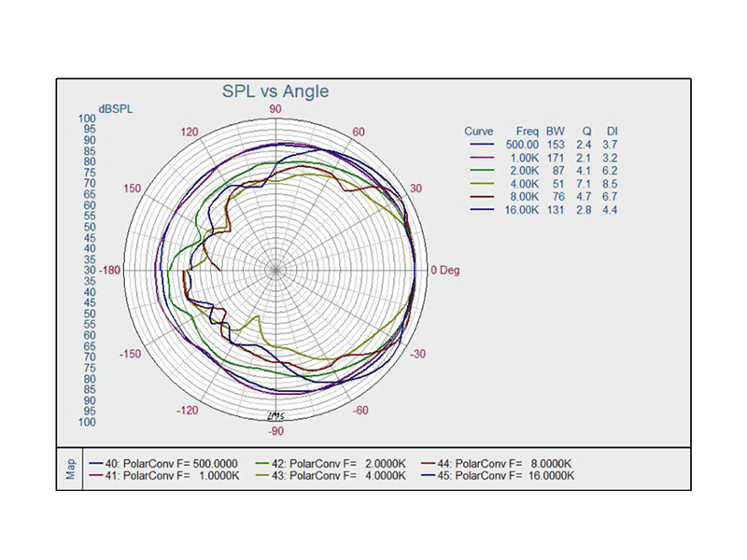This screenshot has width=747, height=560.
Task: Click the Freq column header in legend
Action: (x=527, y=132)
